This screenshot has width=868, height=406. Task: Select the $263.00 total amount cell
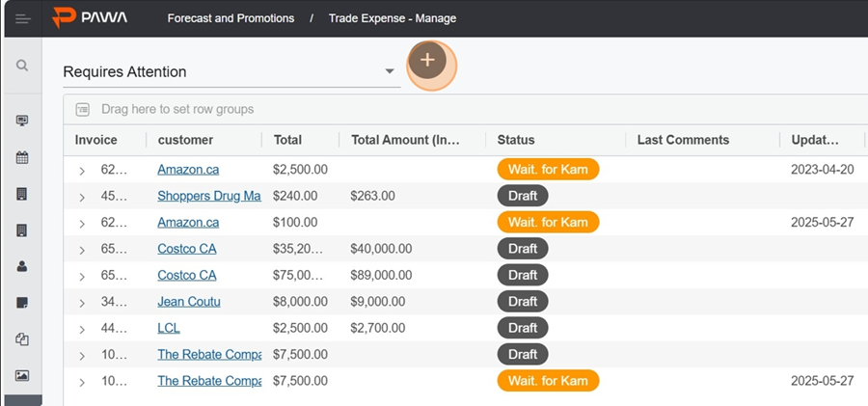pos(372,196)
